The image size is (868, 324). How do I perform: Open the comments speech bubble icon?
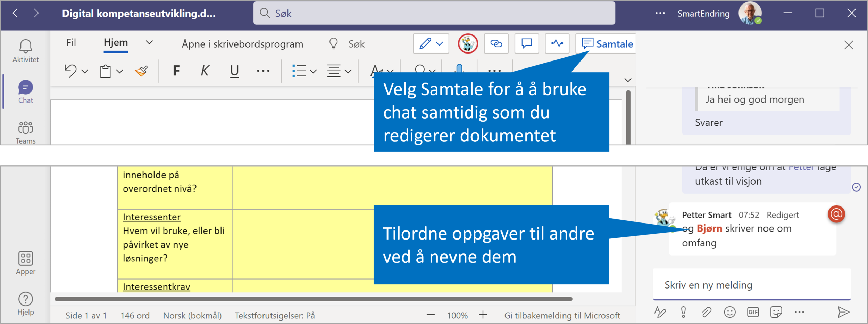tap(527, 43)
